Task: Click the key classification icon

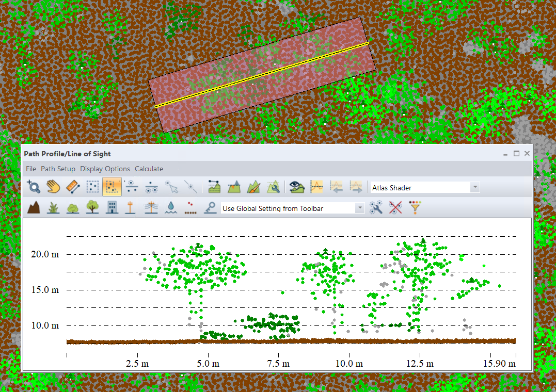Action: (x=210, y=207)
